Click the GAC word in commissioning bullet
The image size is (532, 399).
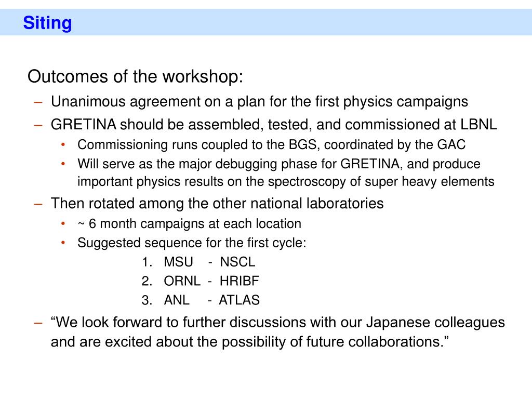451,144
